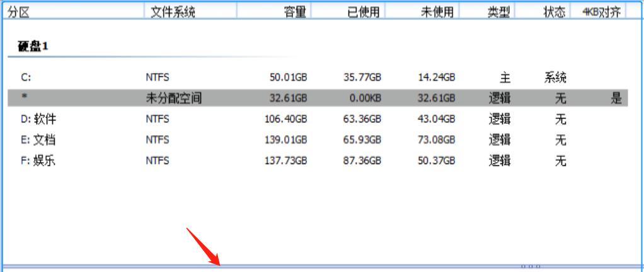The width and height of the screenshot is (644, 272).
Task: Select the C: partition row
Action: [318, 77]
